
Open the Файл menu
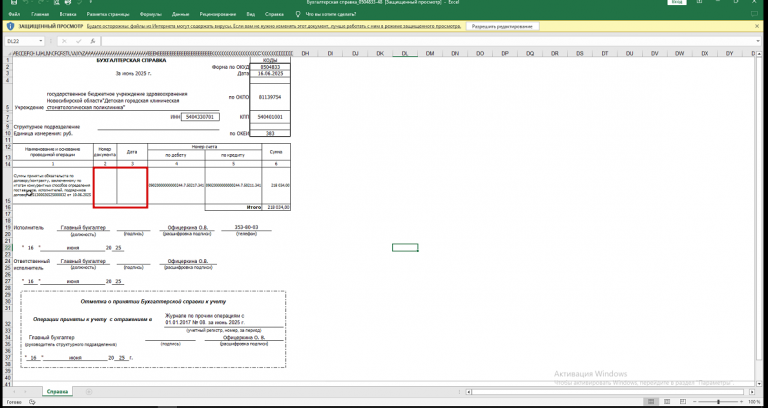click(14, 14)
